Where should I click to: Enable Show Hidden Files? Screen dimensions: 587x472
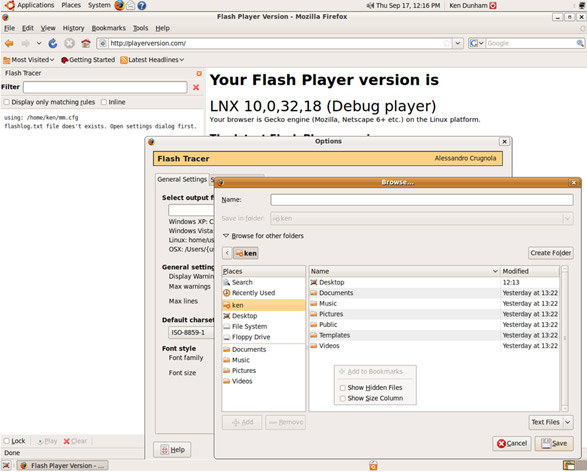343,388
